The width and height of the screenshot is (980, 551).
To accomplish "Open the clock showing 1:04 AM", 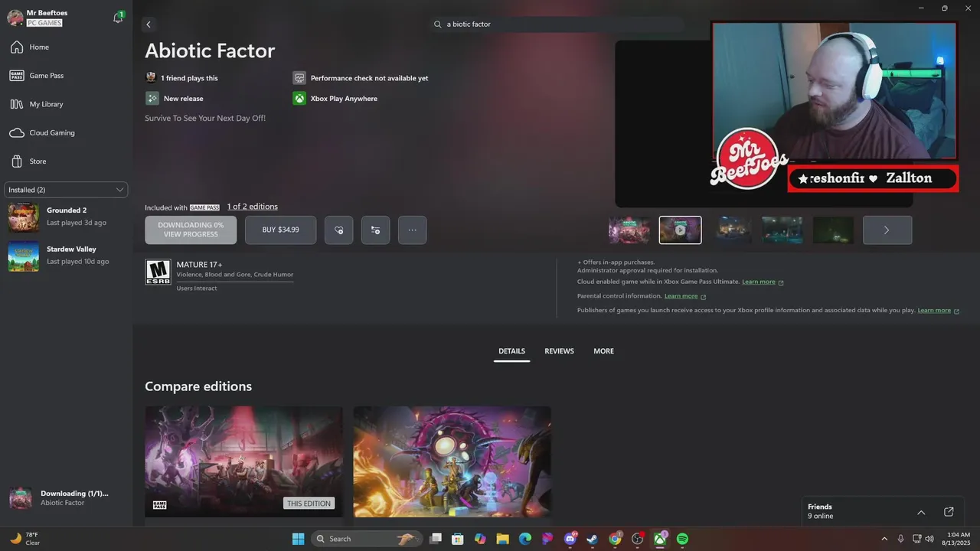I will click(x=958, y=539).
